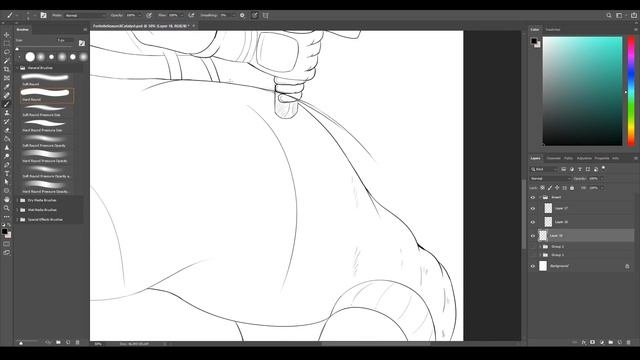The width and height of the screenshot is (640, 360).
Task: Toggle lock all icon in Layers
Action: pos(572,188)
